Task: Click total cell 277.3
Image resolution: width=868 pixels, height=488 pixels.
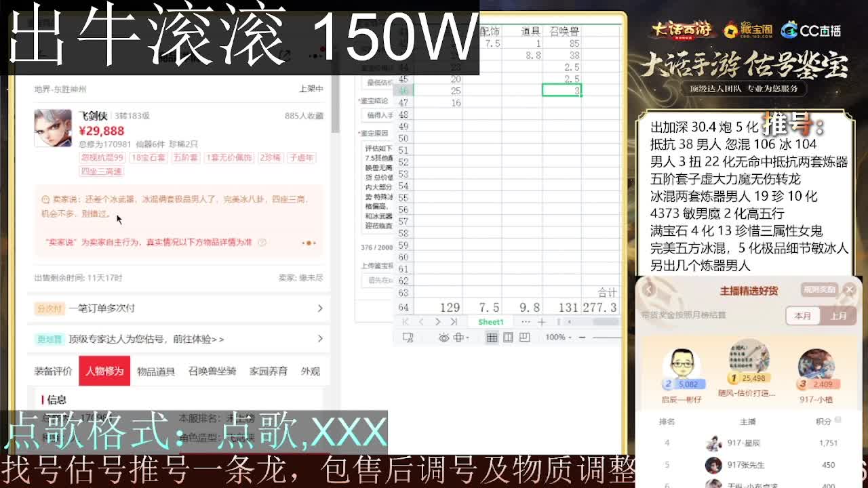Action: click(599, 308)
